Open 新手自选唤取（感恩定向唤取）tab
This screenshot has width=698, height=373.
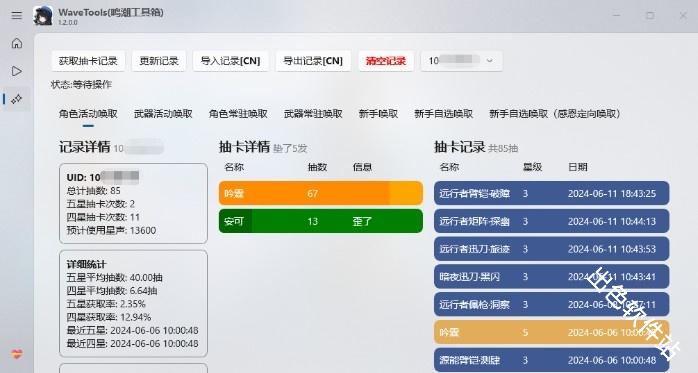555,114
